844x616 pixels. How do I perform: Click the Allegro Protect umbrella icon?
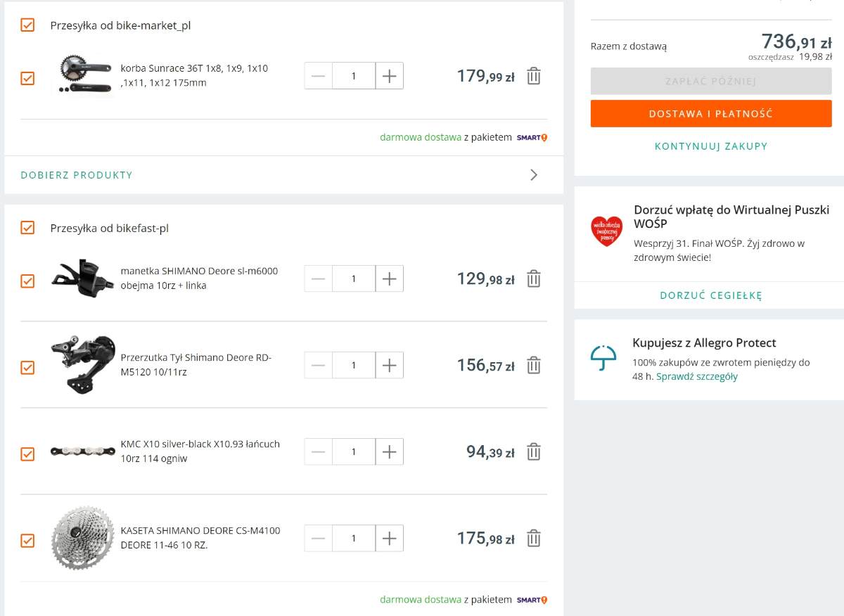point(603,358)
